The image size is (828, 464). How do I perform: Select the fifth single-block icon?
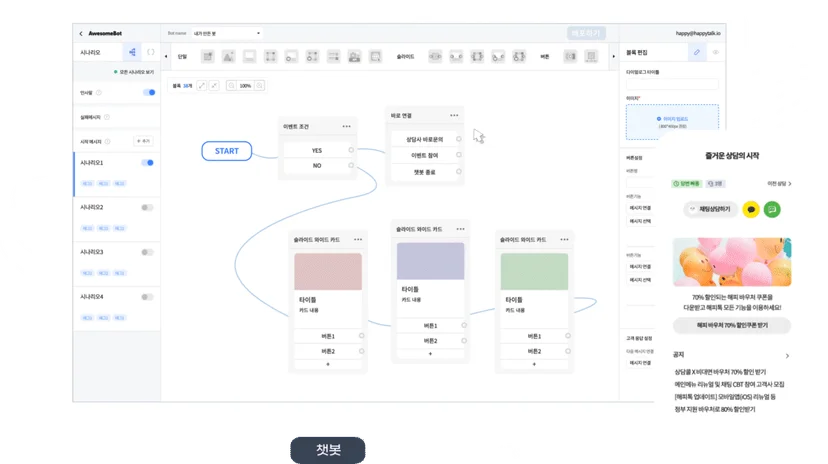291,56
